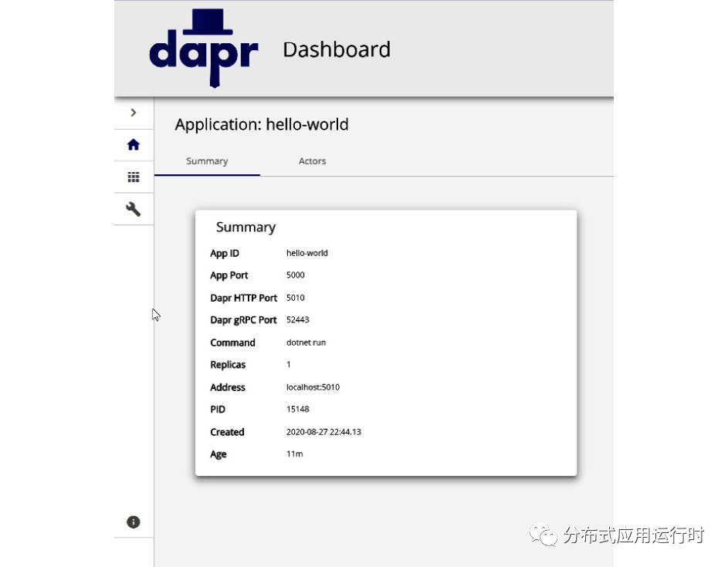728x567 pixels.
Task: Switch to the Summary tab
Action: [207, 161]
